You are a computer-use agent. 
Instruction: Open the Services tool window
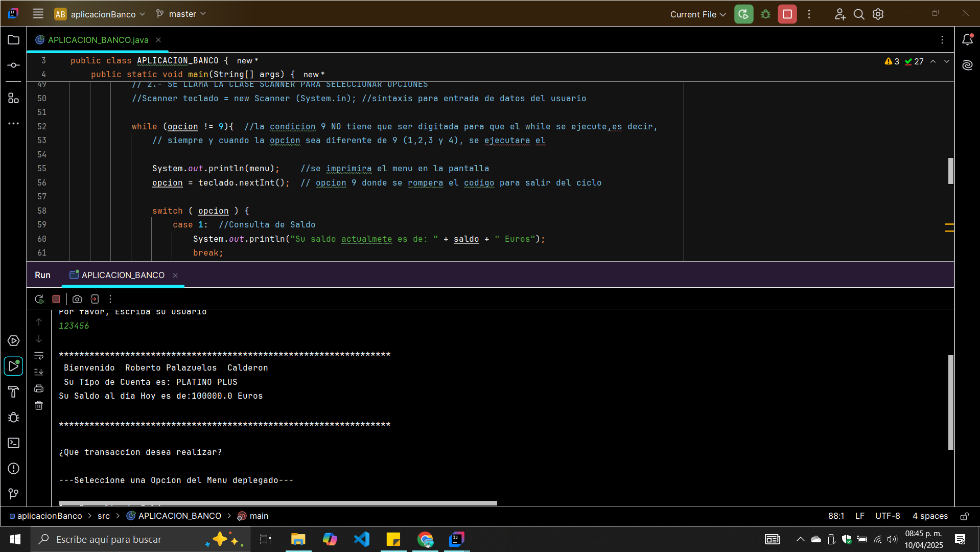tap(14, 341)
